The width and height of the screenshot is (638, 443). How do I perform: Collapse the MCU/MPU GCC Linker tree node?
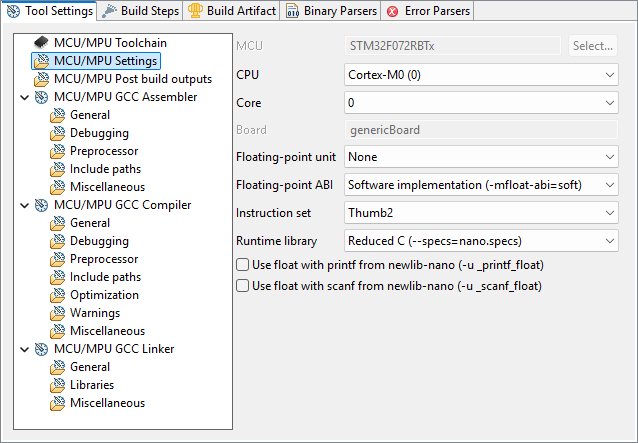(23, 349)
